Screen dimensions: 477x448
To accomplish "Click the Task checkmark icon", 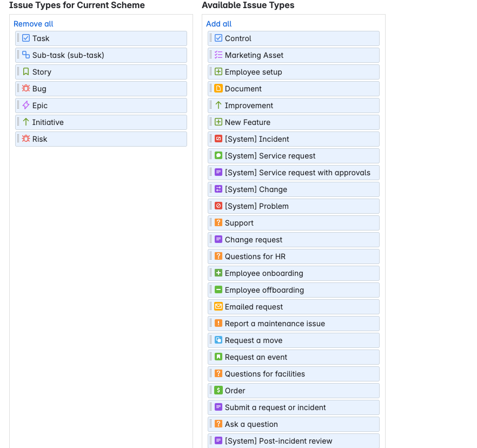I will (25, 38).
